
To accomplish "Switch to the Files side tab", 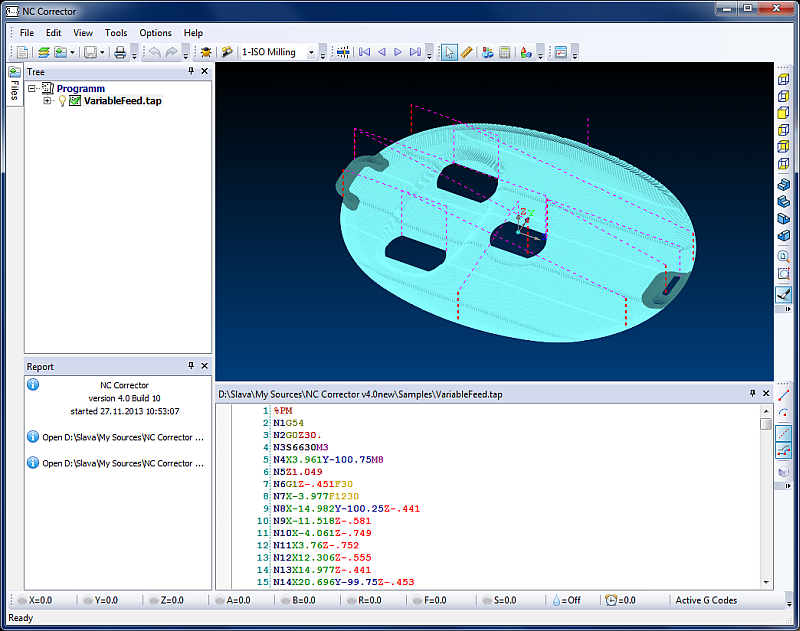I will pos(14,88).
